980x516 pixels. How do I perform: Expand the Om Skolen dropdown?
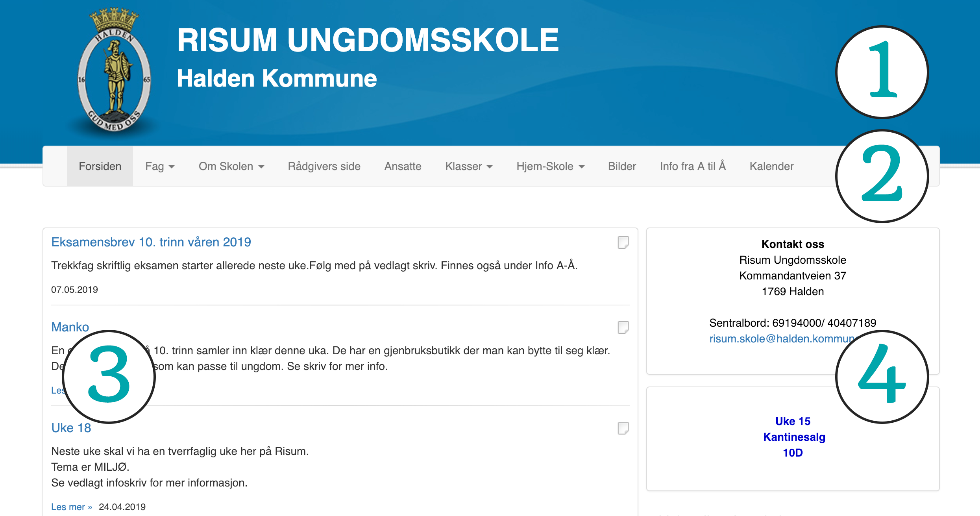[231, 166]
